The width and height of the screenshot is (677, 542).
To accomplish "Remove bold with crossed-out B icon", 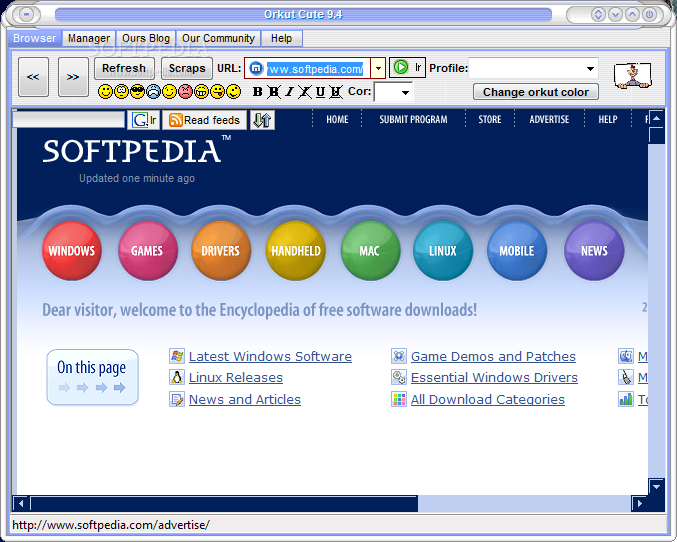I will coord(274,92).
